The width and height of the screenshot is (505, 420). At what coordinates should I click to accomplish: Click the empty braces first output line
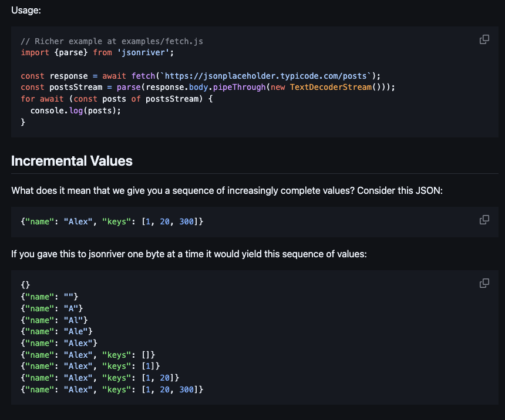tap(25, 285)
